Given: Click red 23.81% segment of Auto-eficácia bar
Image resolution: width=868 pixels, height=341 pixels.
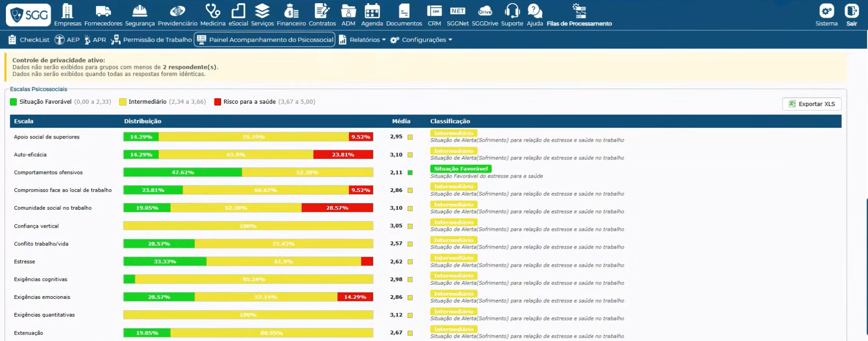Looking at the screenshot, I should [343, 155].
